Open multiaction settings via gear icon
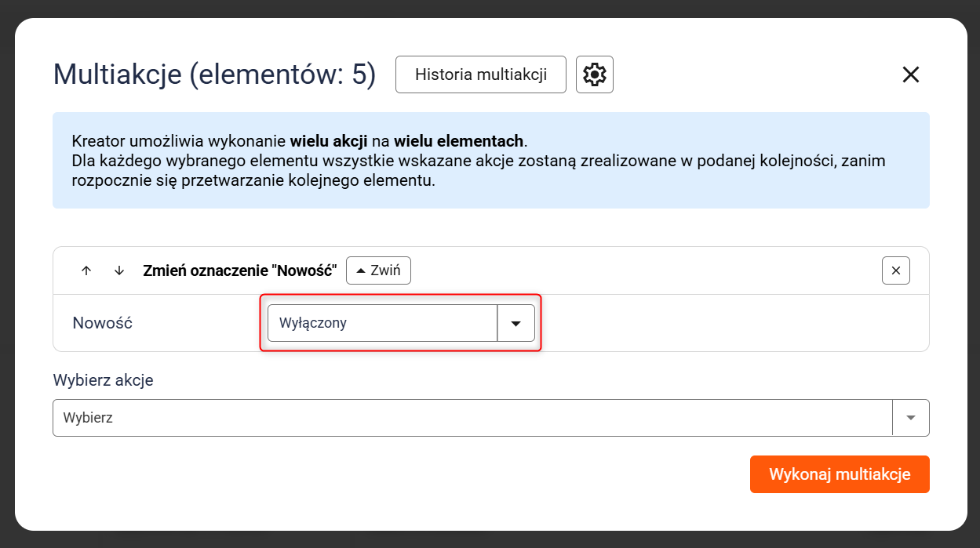 point(594,74)
